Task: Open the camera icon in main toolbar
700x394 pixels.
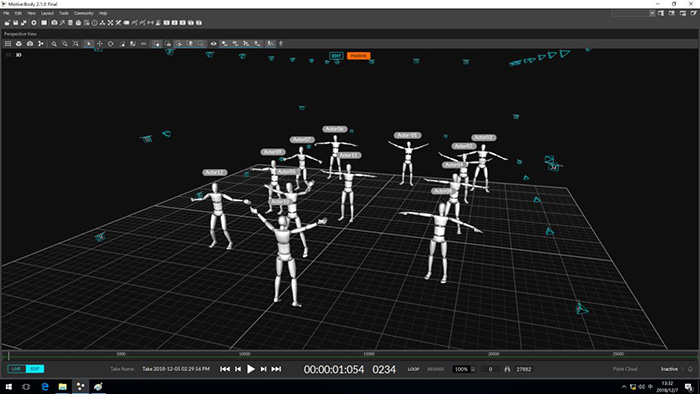Action: point(54,23)
